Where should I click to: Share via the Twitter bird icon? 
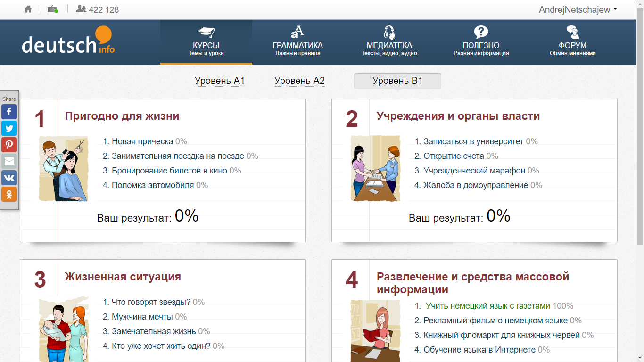pyautogui.click(x=9, y=128)
